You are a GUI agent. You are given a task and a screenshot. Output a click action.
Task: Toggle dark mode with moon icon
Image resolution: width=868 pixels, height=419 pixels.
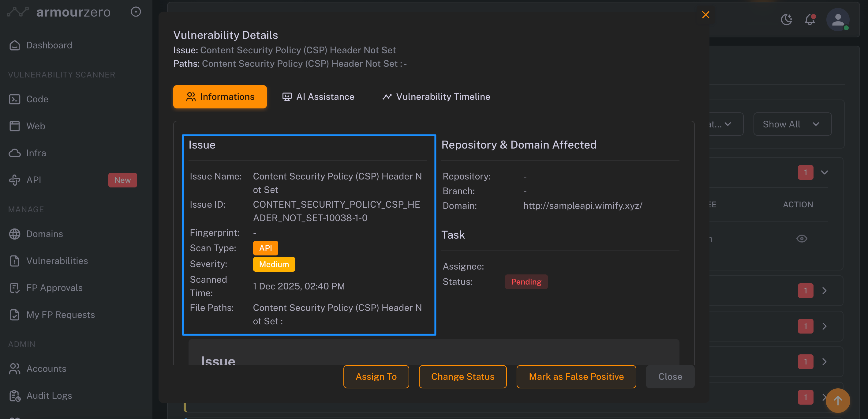point(787,20)
